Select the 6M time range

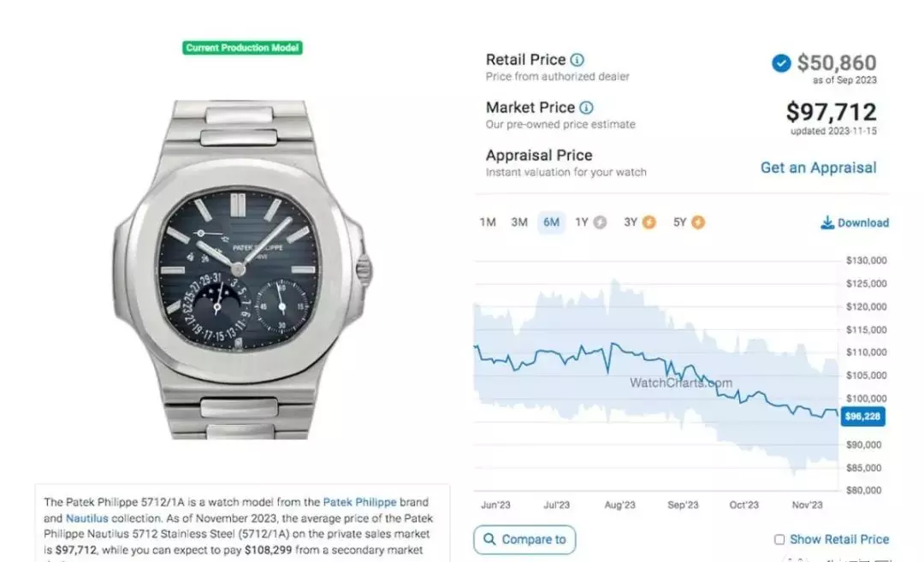coord(552,222)
